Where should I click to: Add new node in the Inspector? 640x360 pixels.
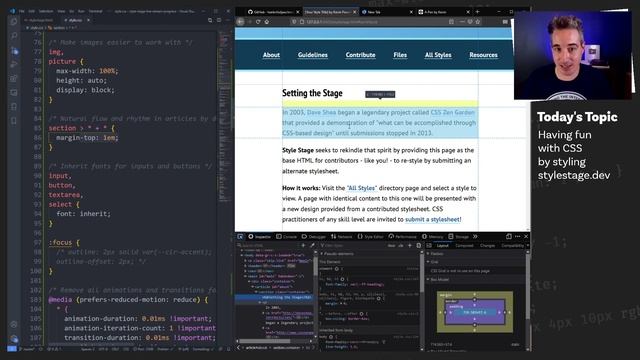coord(303,245)
